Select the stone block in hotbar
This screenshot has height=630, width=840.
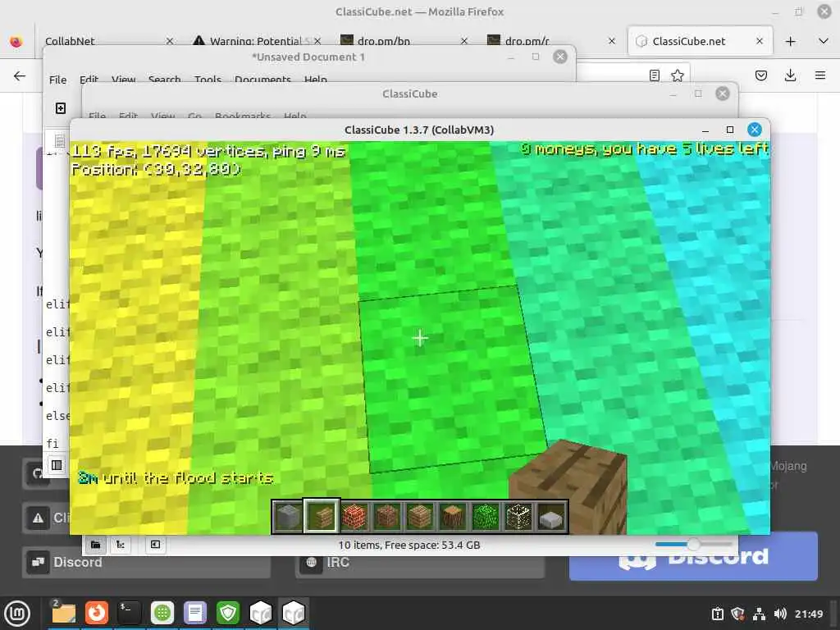[288, 517]
